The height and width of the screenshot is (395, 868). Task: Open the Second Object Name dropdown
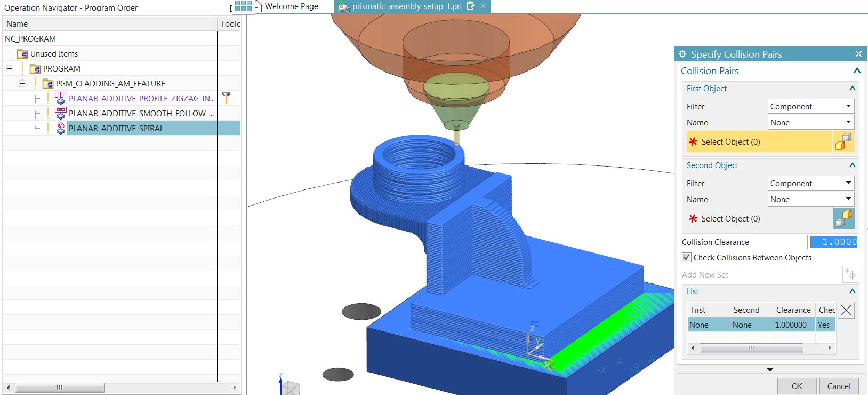pos(811,199)
